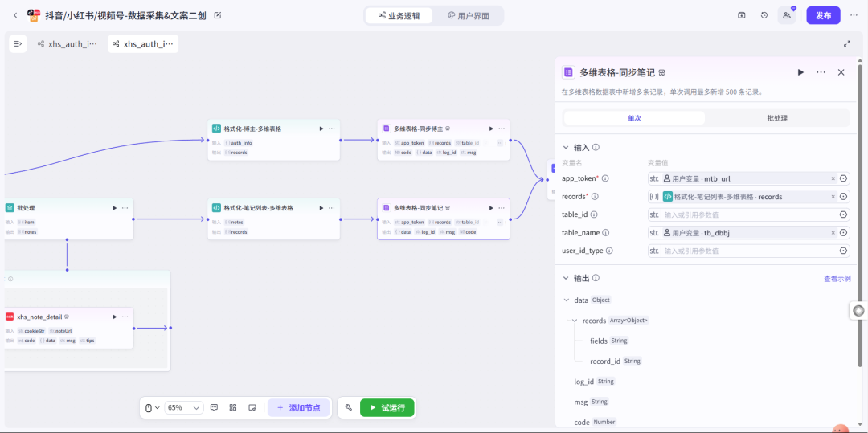Run the 多维表格-同步笔记 canvas node play icon
This screenshot has height=433, width=868.
pyautogui.click(x=491, y=208)
